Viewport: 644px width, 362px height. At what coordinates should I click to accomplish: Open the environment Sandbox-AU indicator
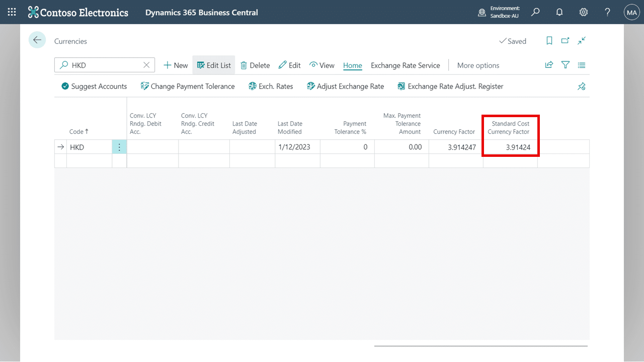pos(499,12)
